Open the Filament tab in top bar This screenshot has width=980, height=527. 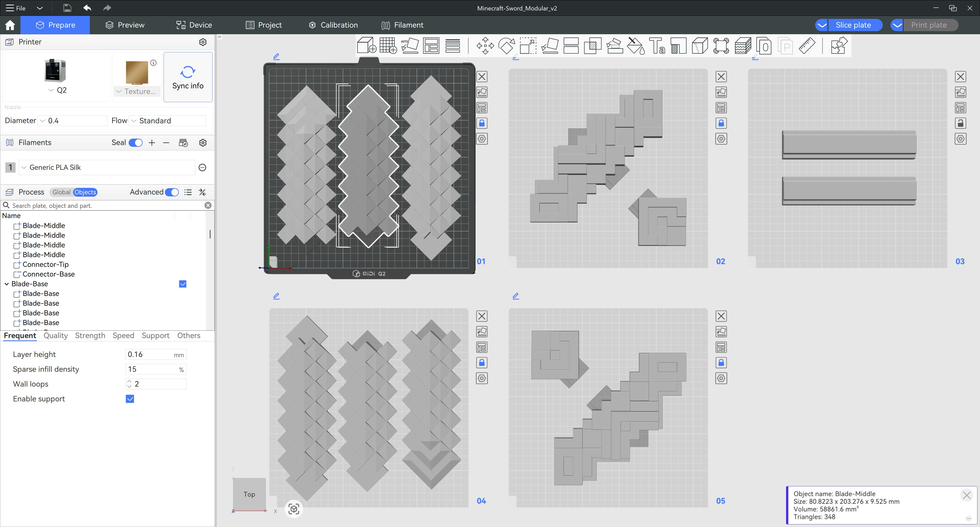402,25
